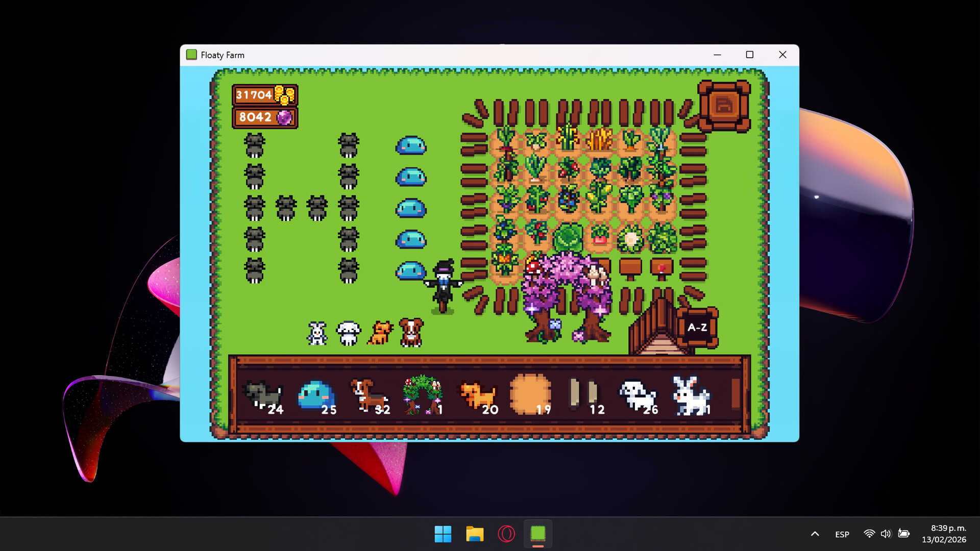Select the fence post slot showing 12
Screen dimensions: 980x551
click(584, 393)
